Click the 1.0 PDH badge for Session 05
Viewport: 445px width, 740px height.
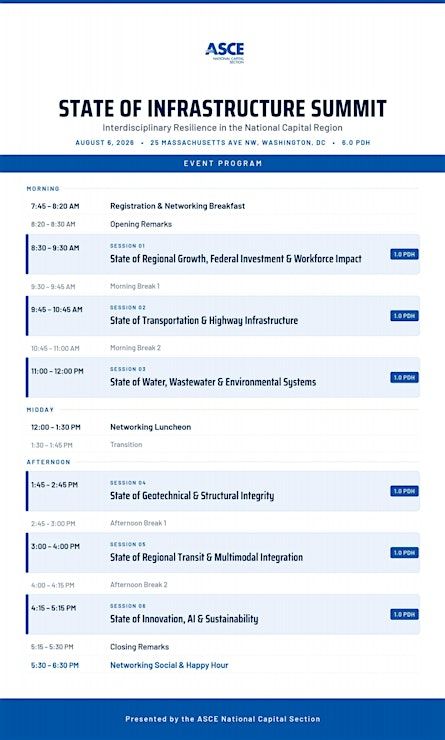pos(404,553)
